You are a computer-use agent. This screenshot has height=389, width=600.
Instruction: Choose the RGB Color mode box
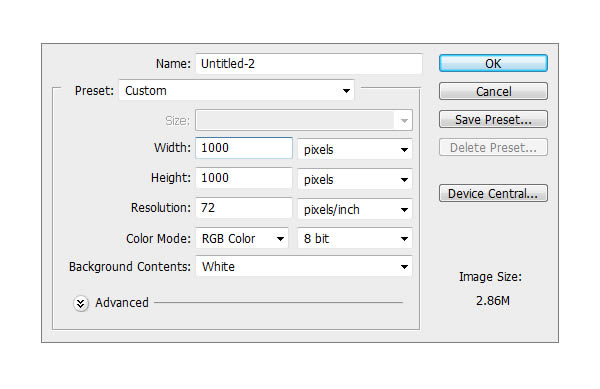[242, 239]
